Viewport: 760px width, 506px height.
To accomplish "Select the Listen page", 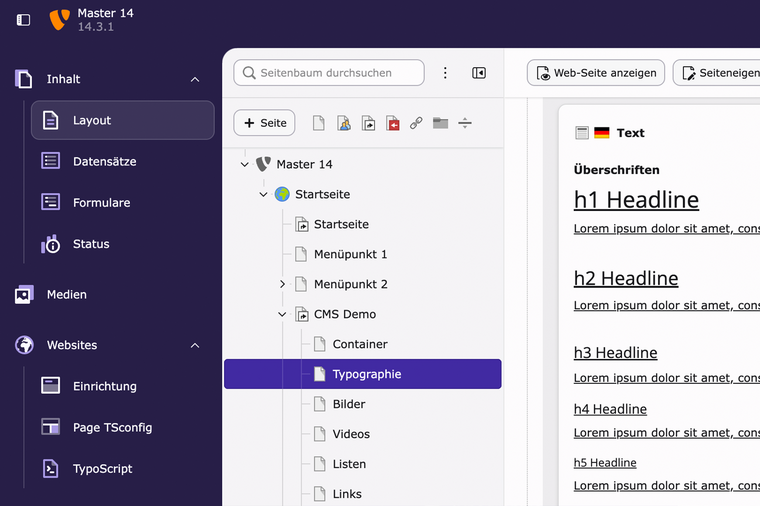I will [x=349, y=464].
